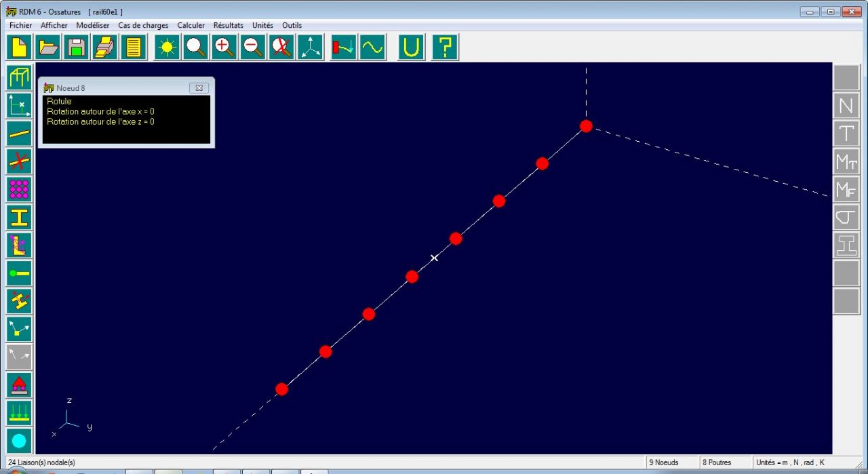
Task: Click the three-arrow axes view icon
Action: (310, 47)
